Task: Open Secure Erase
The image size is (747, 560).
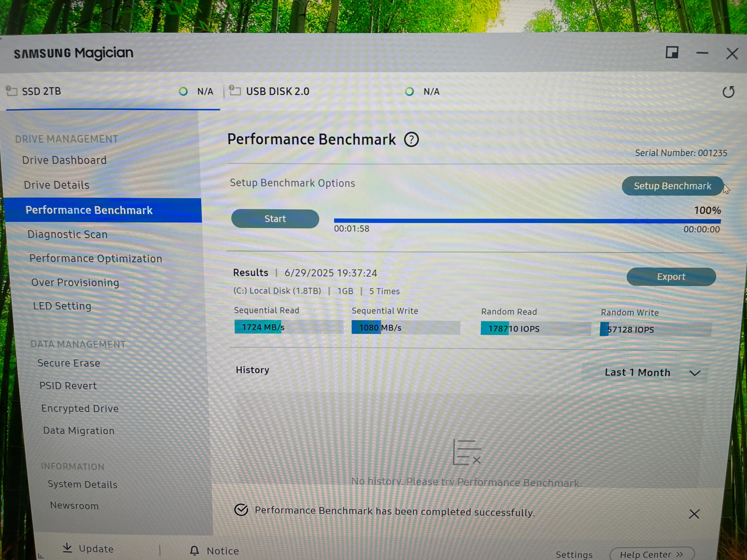Action: pyautogui.click(x=69, y=363)
